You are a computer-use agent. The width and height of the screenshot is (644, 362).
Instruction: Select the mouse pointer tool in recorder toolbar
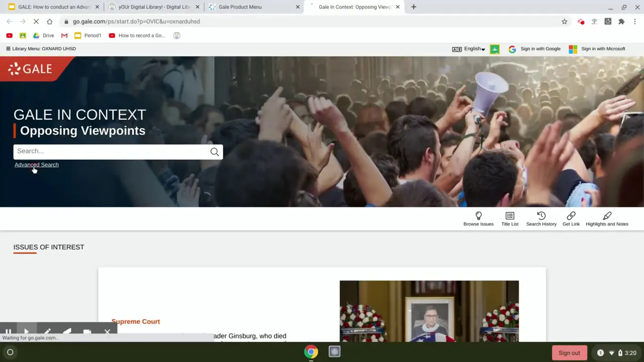coord(26,332)
